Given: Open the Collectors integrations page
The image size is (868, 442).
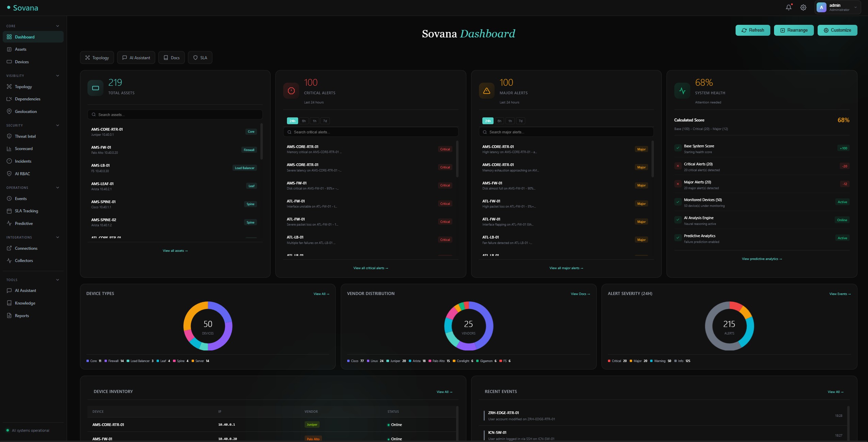Looking at the screenshot, I should (24, 260).
